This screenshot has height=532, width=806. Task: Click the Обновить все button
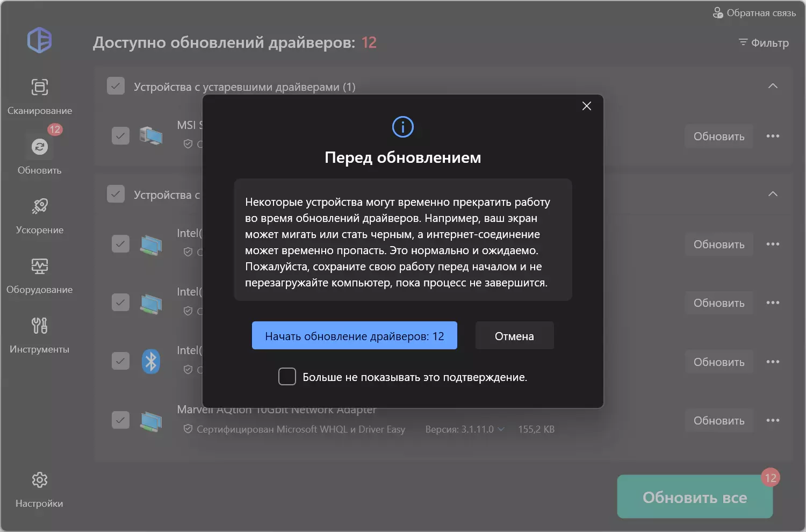[x=695, y=497]
